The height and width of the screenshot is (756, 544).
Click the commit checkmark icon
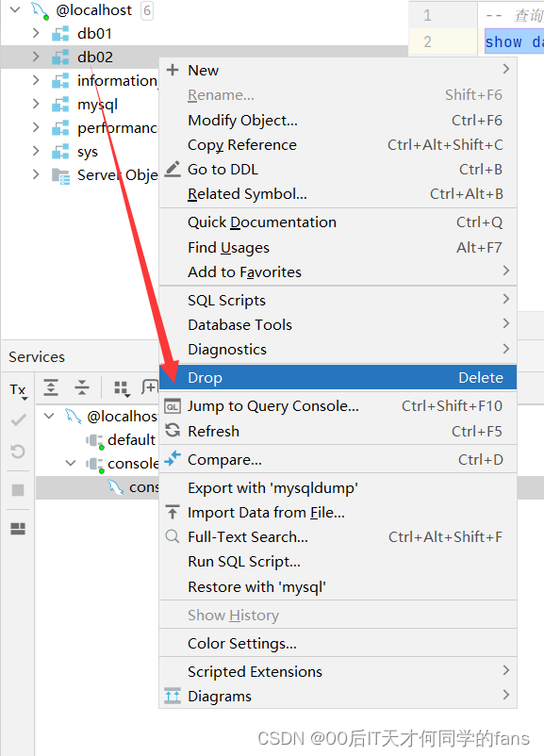point(18,420)
